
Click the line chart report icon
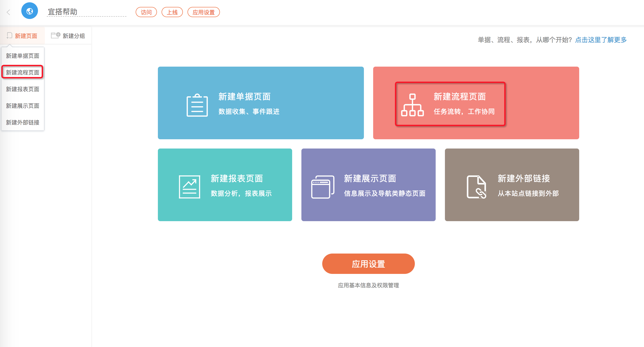(189, 187)
